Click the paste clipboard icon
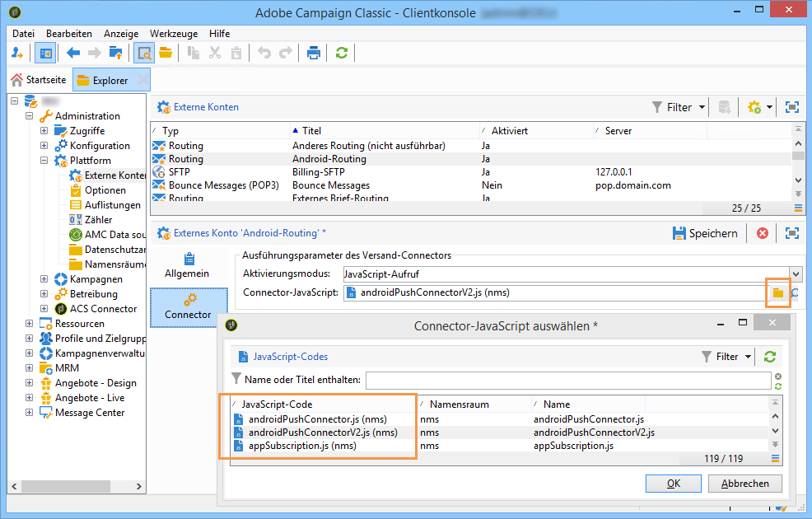812x519 pixels. (x=236, y=53)
